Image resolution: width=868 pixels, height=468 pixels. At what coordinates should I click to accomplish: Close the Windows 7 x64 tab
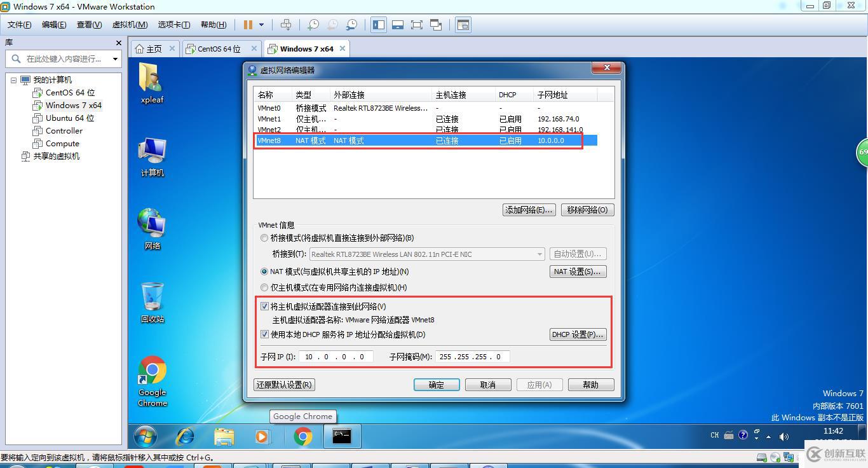(342, 48)
